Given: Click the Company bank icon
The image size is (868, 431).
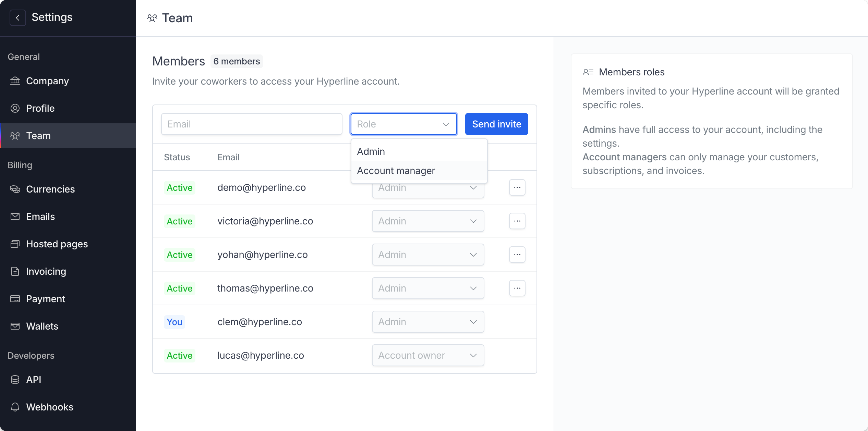Looking at the screenshot, I should 15,81.
